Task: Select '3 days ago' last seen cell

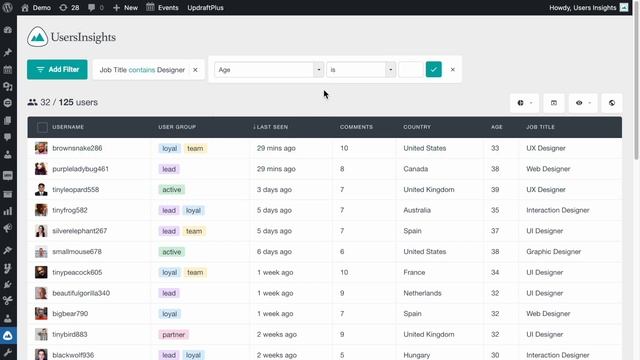Action: coord(274,190)
